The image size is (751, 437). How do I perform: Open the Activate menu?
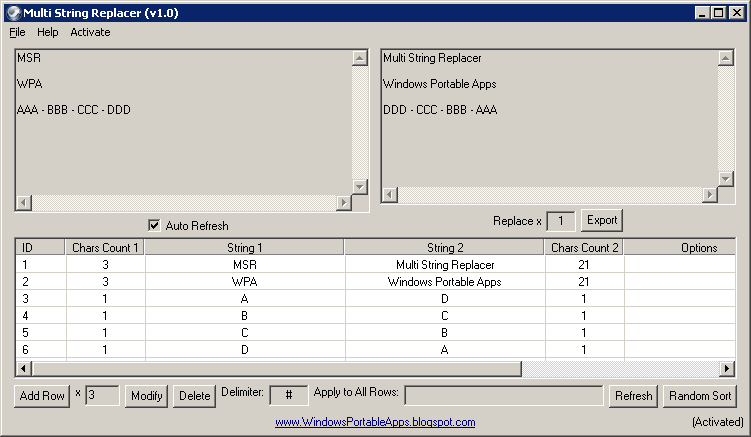pyautogui.click(x=90, y=32)
